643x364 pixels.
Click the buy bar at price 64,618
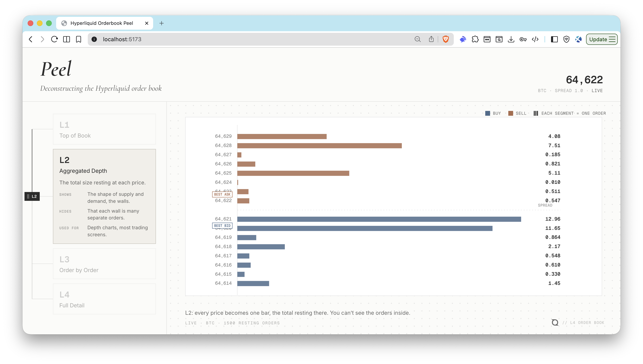(261, 246)
